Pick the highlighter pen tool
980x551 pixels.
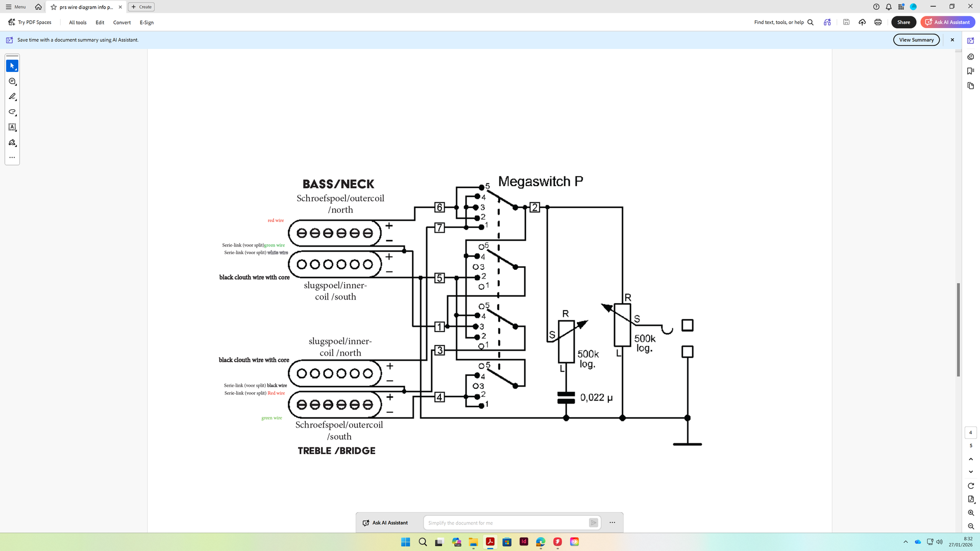12,97
